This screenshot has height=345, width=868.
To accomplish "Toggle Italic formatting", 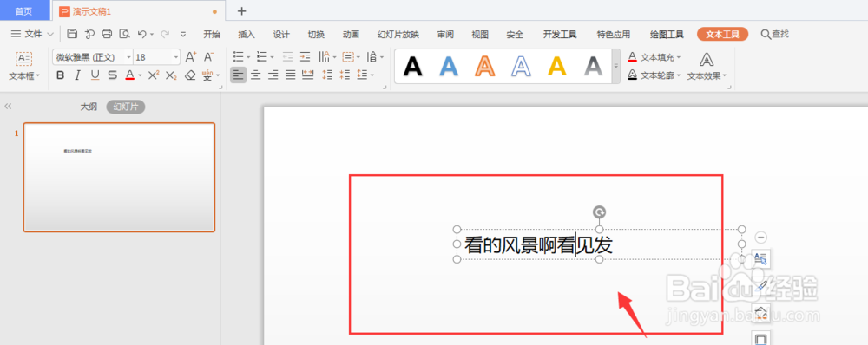I will 77,75.
